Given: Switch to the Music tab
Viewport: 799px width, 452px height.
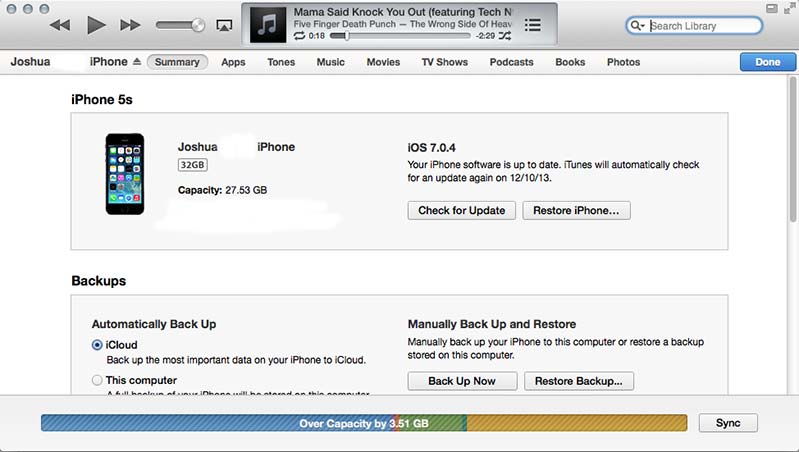Looking at the screenshot, I should click(330, 62).
